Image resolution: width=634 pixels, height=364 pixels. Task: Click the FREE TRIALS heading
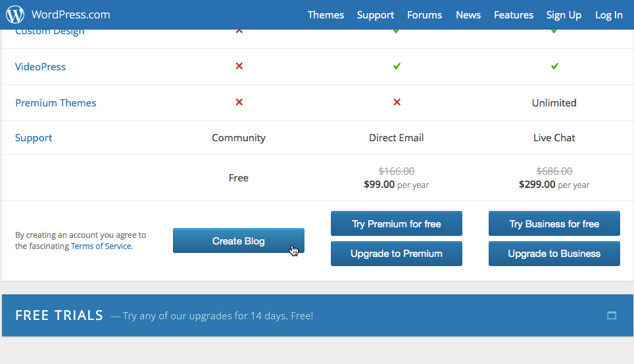[x=59, y=315]
